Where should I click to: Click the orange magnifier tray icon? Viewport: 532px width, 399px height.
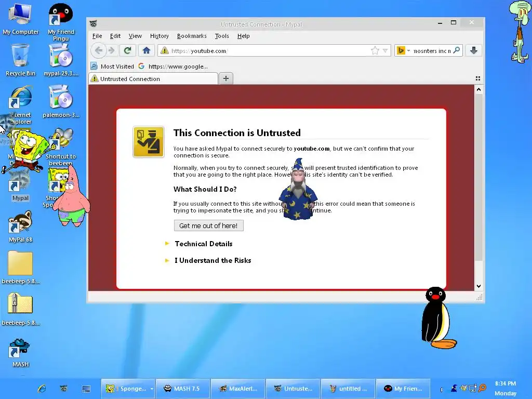click(482, 388)
